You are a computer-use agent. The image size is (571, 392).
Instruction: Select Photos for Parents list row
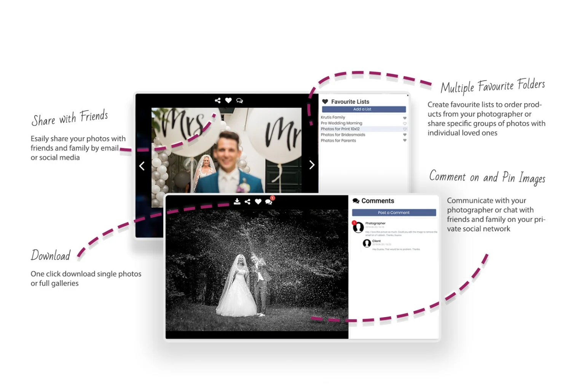tap(364, 140)
